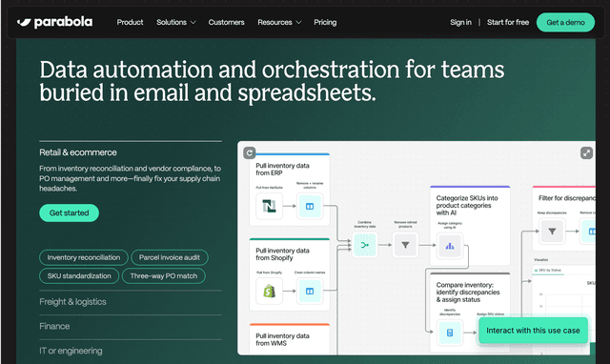Click the Categorize SKUs into product categories title

[x=467, y=205]
